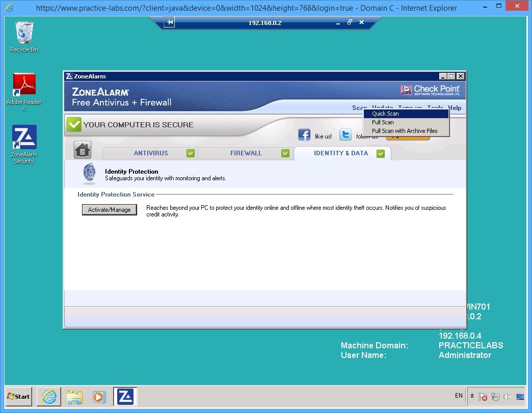
Task: Expand hidden icons in the system tray
Action: tap(471, 396)
